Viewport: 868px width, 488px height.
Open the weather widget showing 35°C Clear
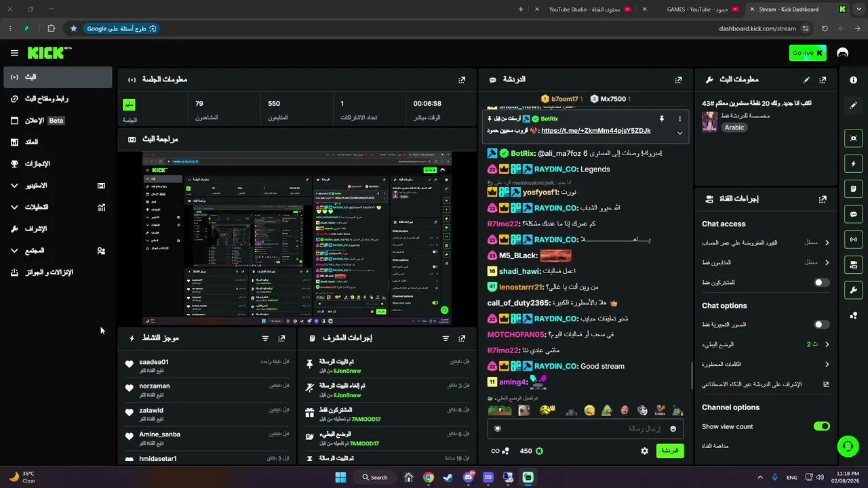point(22,477)
